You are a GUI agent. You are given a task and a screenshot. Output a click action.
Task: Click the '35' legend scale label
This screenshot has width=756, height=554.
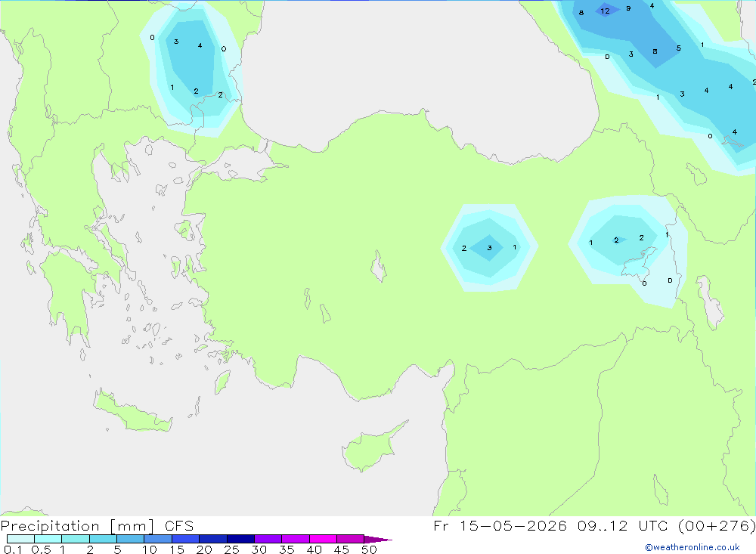click(287, 549)
